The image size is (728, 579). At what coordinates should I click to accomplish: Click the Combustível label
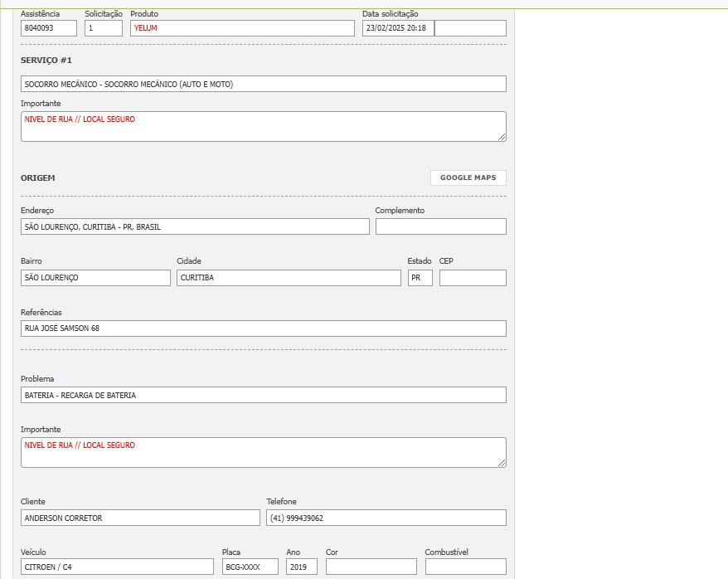pyautogui.click(x=447, y=552)
